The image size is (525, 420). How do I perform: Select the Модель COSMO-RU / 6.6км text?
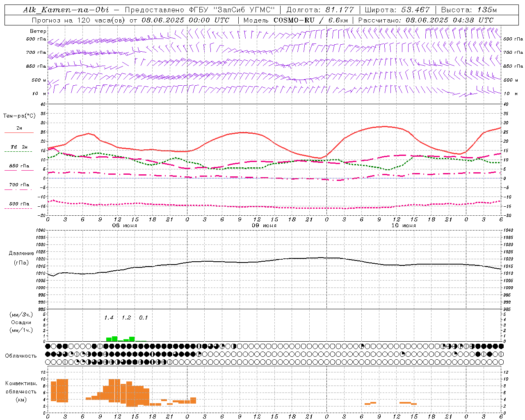[x=296, y=20]
